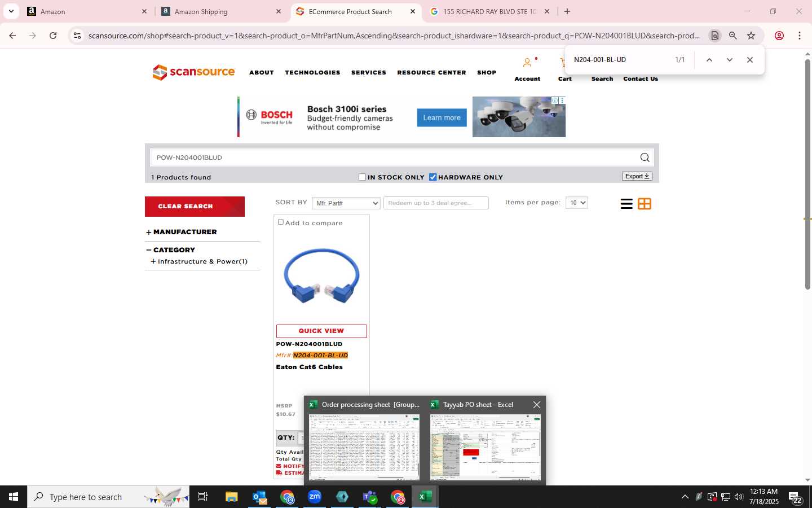This screenshot has height=508, width=812.
Task: Open File Explorer from taskbar
Action: [x=232, y=497]
